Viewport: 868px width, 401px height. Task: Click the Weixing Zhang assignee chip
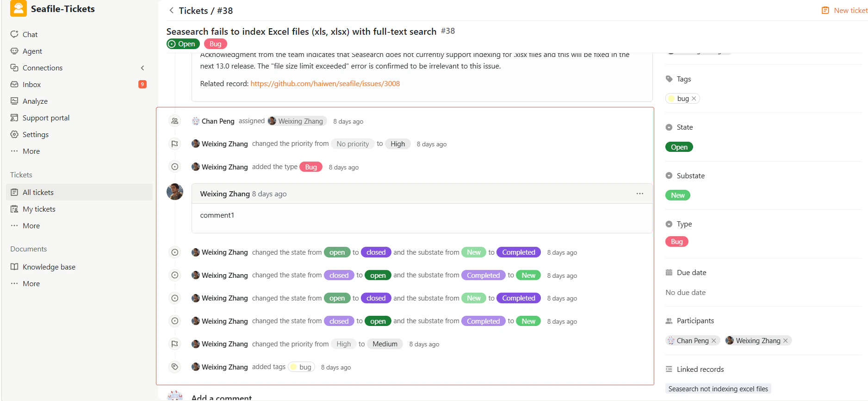click(x=297, y=121)
